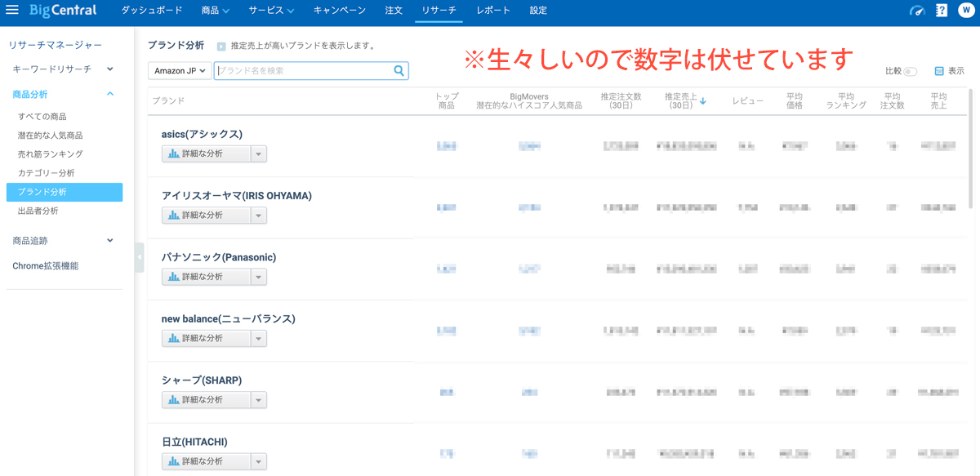
Task: Click 詳細な分析 for new balance
Action: coord(206,338)
